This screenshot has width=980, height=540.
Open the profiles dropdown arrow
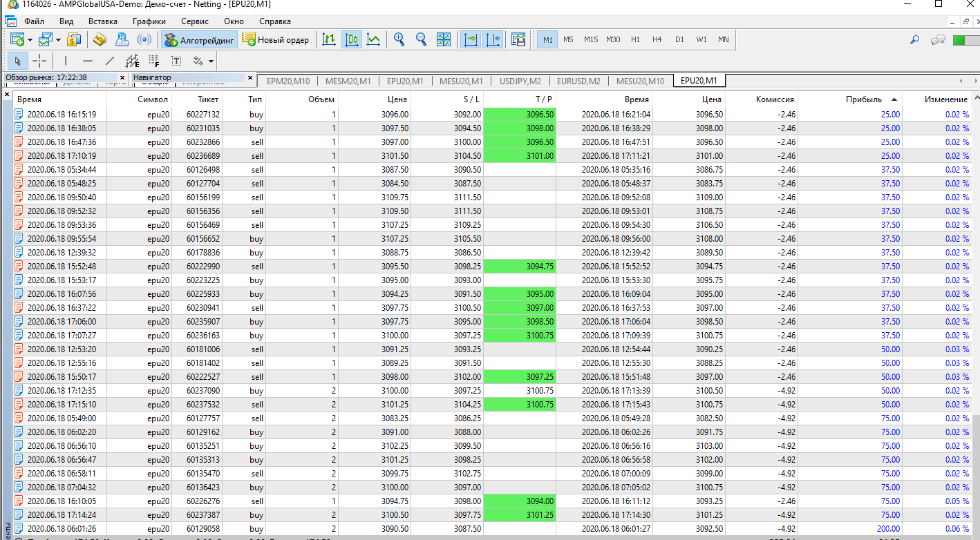[58, 40]
